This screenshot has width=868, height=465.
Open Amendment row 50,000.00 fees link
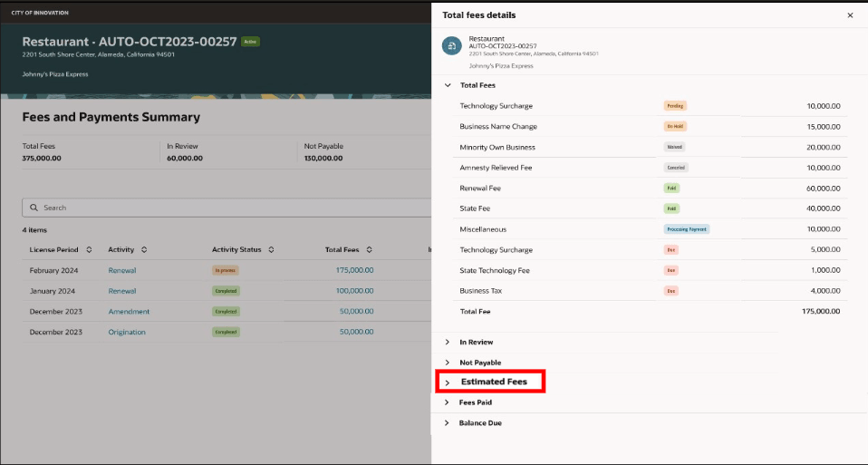356,311
